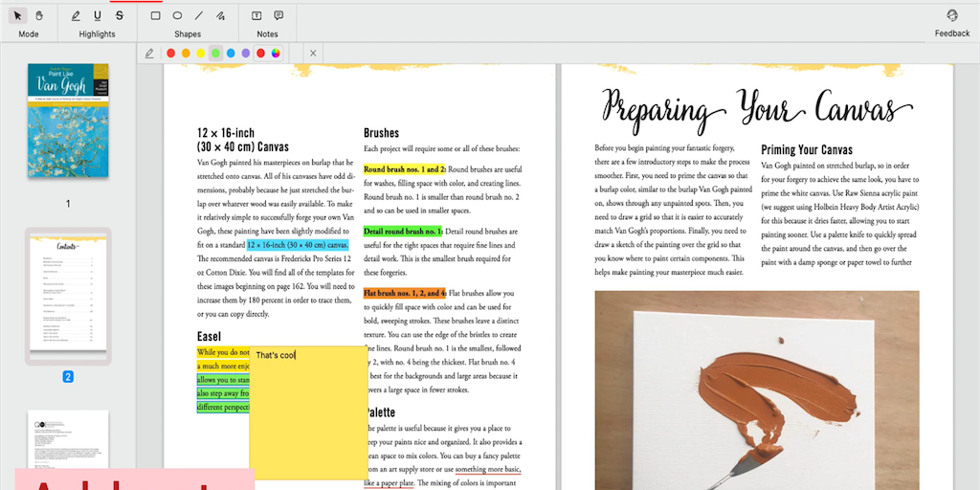Pick the freehand scribble tool

(x=221, y=15)
